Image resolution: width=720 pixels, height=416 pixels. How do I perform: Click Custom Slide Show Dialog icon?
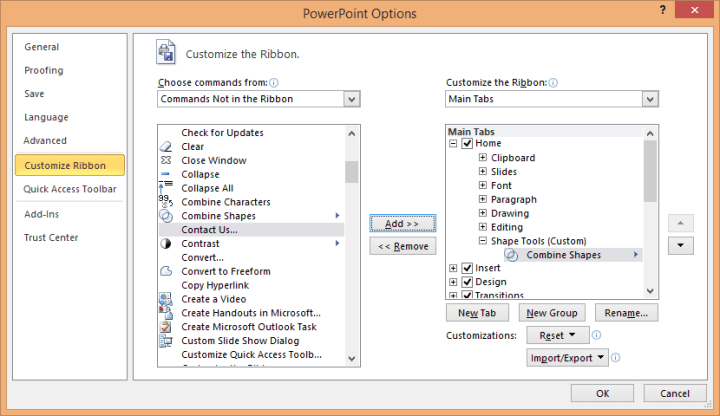point(166,341)
